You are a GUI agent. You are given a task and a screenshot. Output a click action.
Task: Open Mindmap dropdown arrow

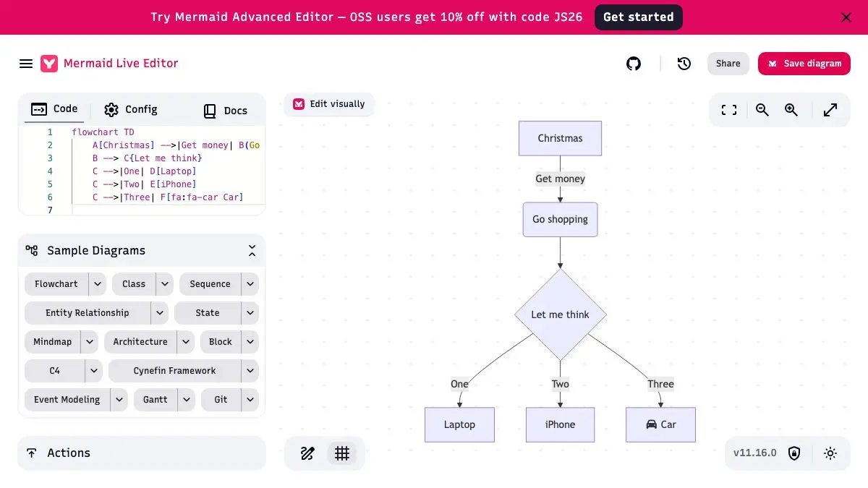pos(90,342)
